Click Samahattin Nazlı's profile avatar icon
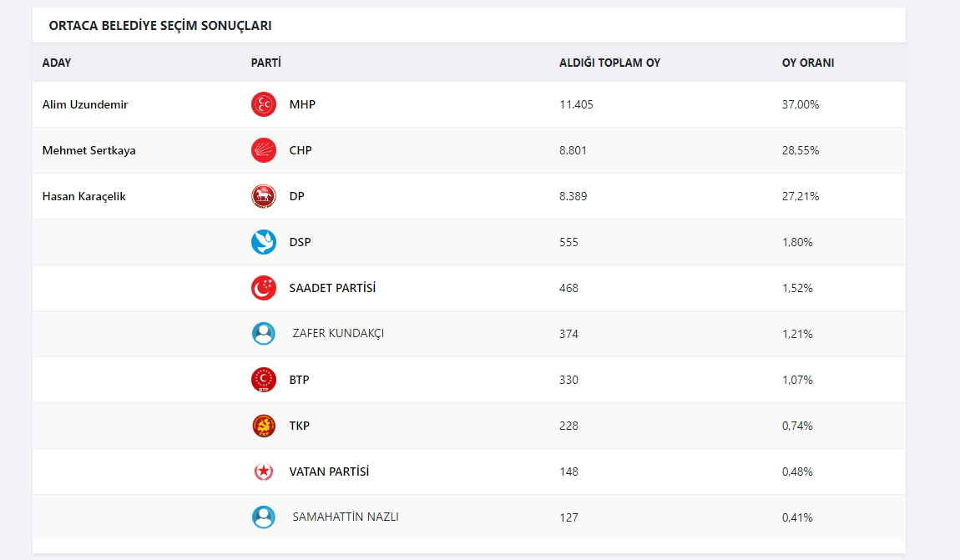 (x=264, y=517)
